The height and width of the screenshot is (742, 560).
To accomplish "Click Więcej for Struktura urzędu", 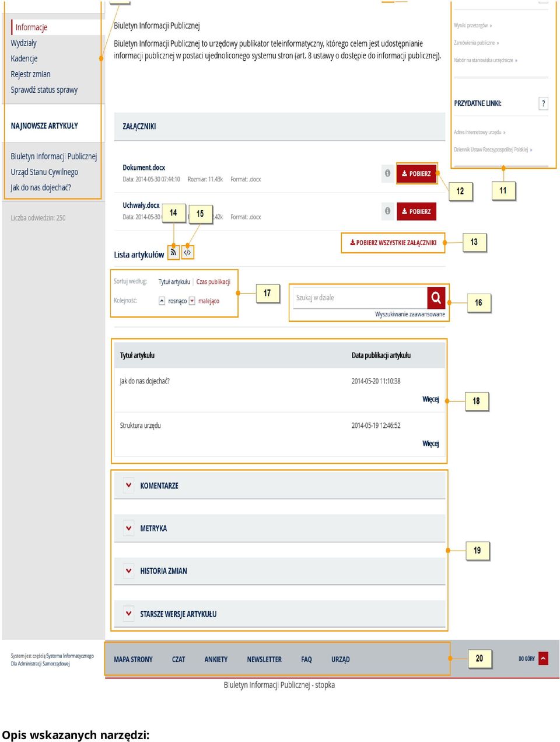I will (x=430, y=444).
